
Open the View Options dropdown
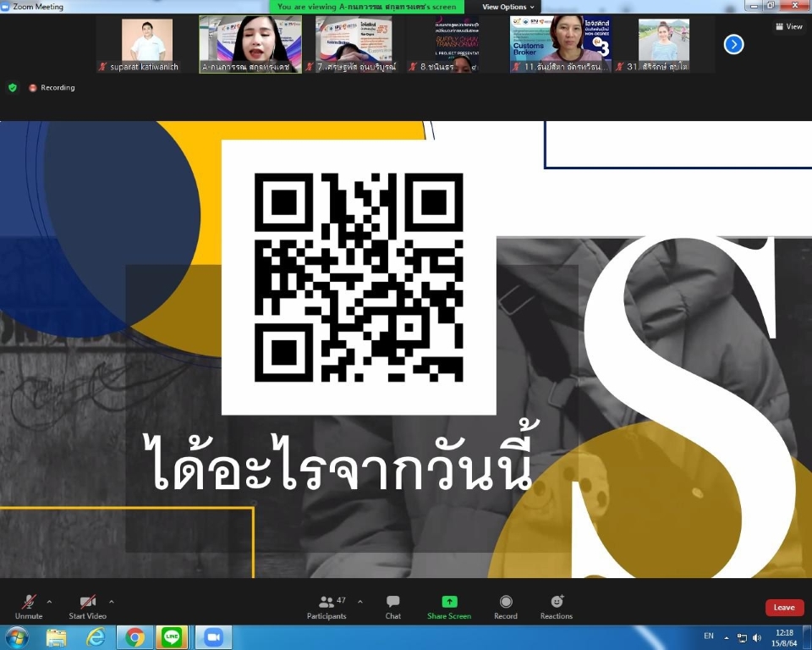507,7
